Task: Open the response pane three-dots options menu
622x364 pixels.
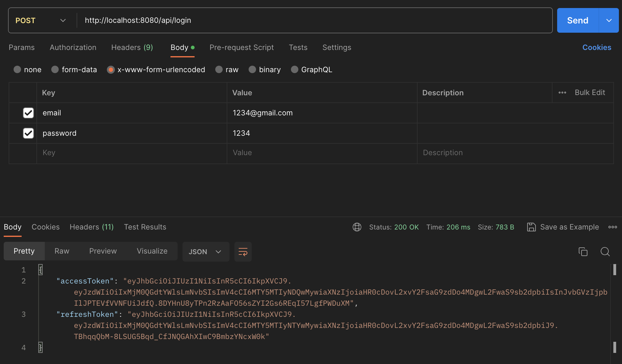Action: coord(612,227)
